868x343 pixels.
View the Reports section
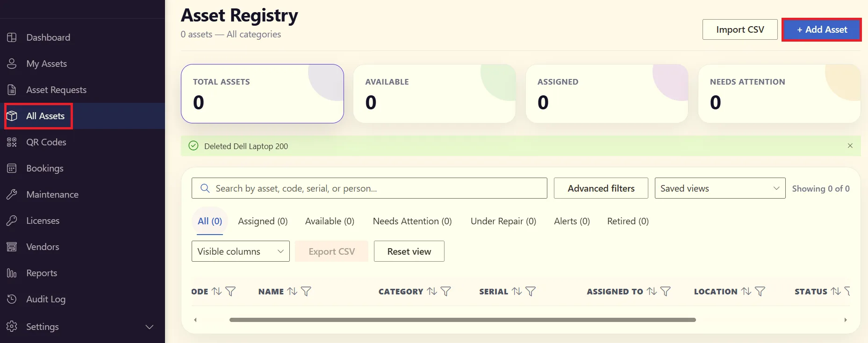82,273
